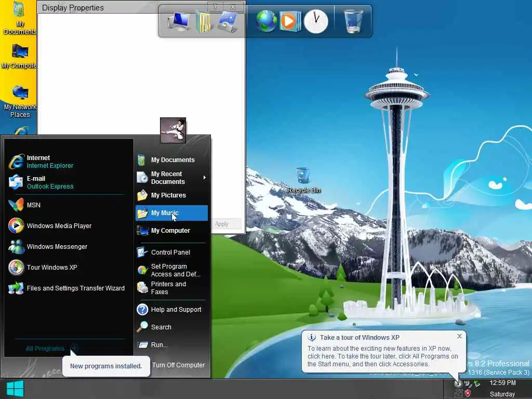Expand the My Recent Documents submenu arrow
The image size is (532, 399).
(x=205, y=178)
